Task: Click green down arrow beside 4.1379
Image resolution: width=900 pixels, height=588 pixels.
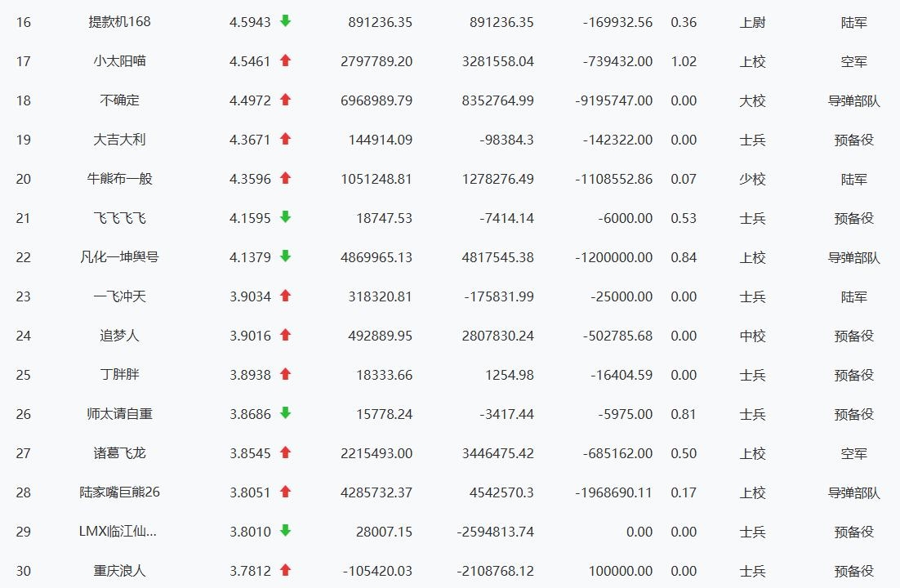Action: click(x=285, y=256)
